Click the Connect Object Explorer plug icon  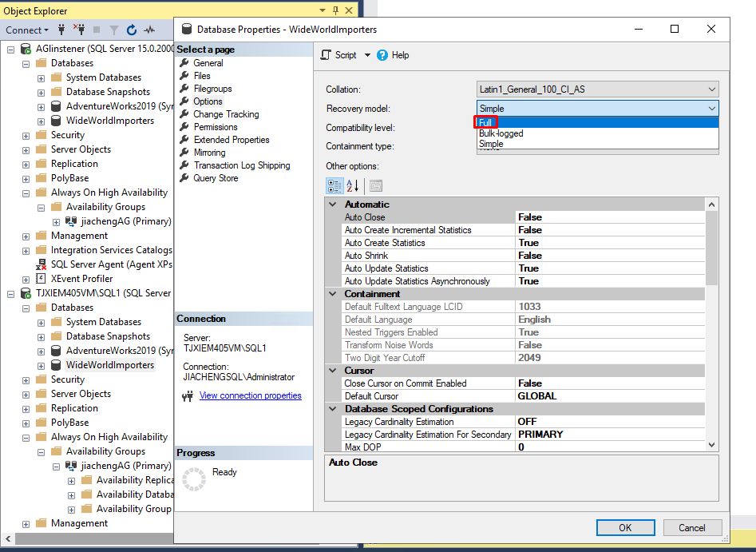[x=61, y=30]
